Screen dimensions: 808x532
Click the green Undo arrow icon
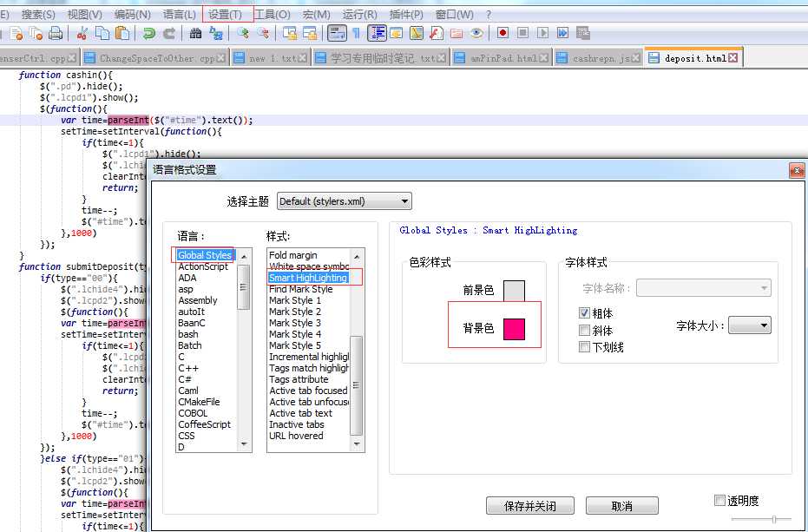[x=149, y=34]
